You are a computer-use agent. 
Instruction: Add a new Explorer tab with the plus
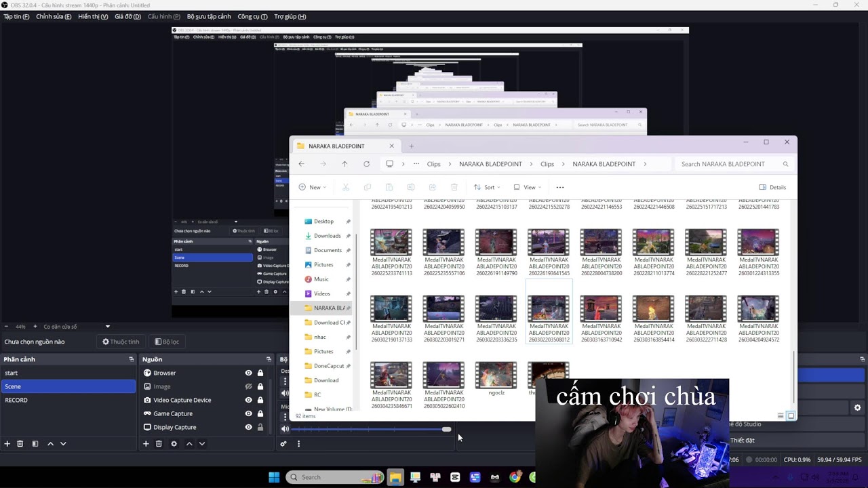412,146
